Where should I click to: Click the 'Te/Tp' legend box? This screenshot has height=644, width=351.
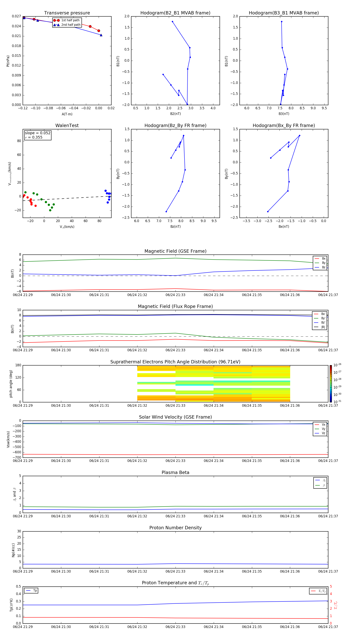pyautogui.click(x=318, y=591)
